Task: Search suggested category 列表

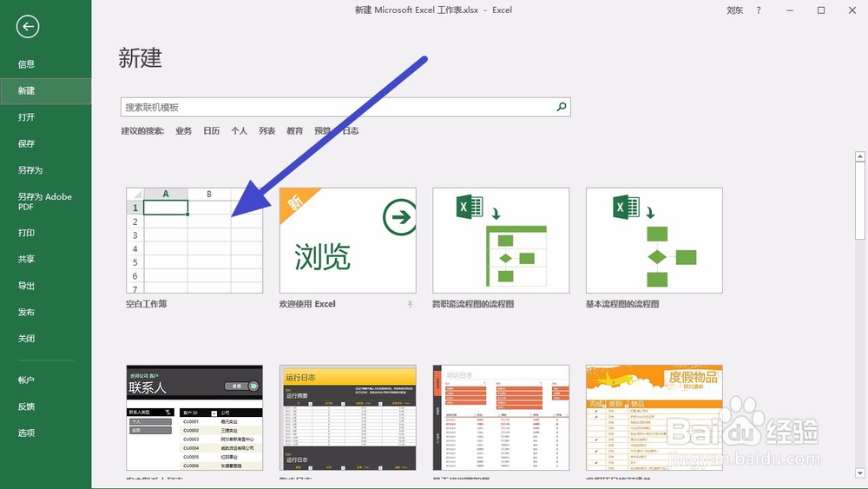Action: coord(266,130)
